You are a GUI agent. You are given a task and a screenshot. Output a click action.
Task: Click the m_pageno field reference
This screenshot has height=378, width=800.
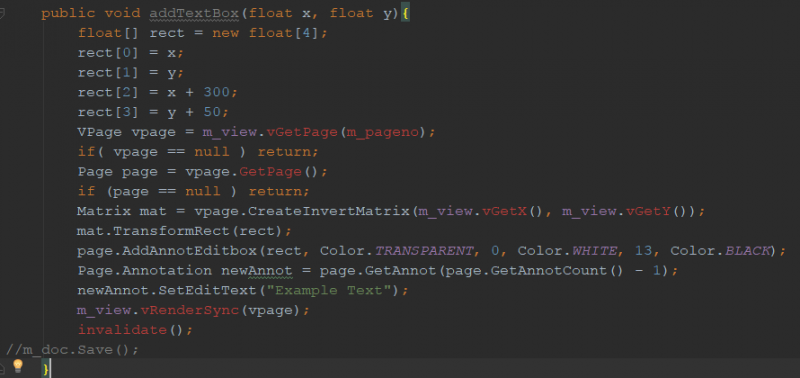(x=383, y=132)
